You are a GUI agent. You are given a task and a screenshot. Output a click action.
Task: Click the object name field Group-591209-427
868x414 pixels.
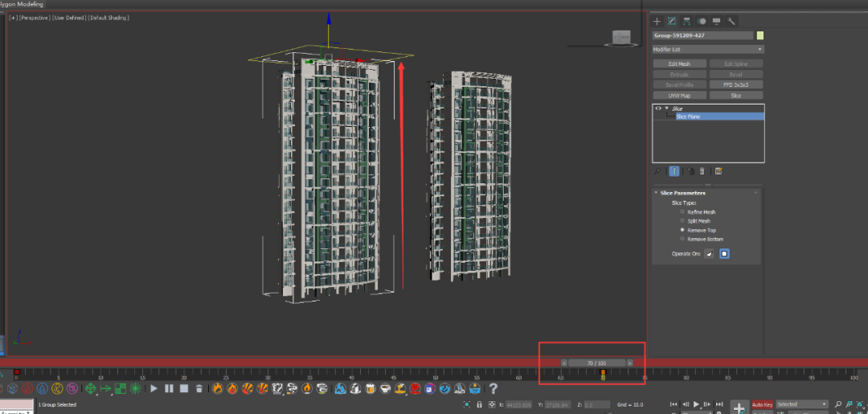click(x=702, y=35)
